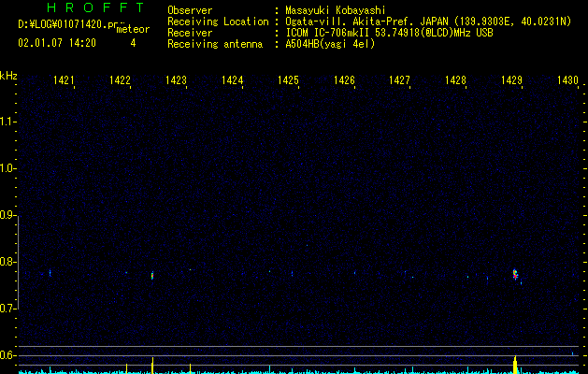Click the faint echo just before 1421

coord(50,273)
